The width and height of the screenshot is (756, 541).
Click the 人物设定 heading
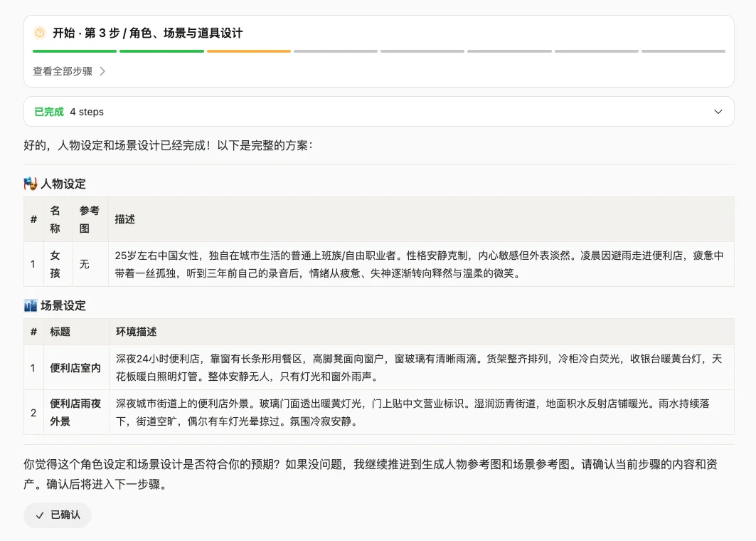tap(63, 184)
